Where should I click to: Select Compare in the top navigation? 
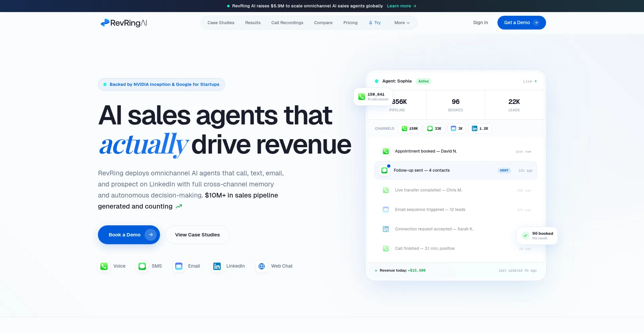click(323, 23)
